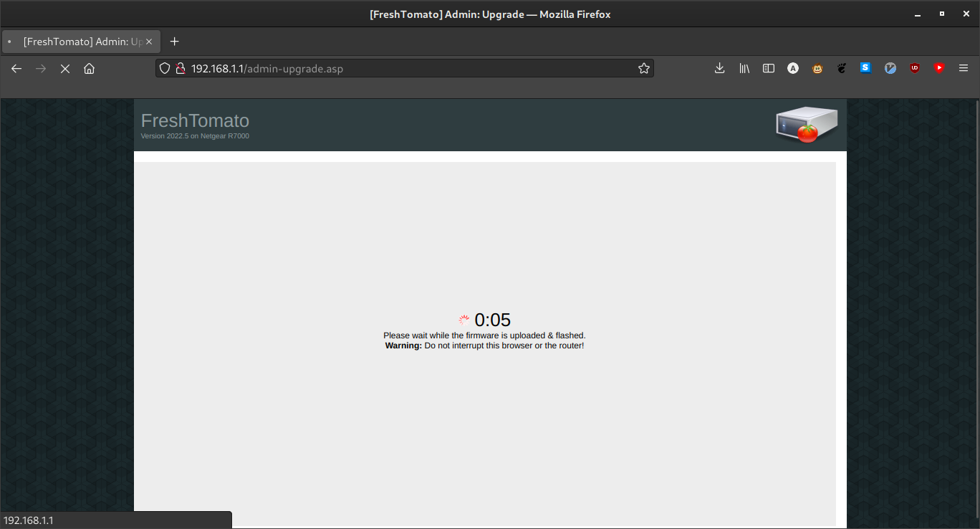The height and width of the screenshot is (529, 980).
Task: Click the blue 'S' extension icon
Action: point(865,68)
